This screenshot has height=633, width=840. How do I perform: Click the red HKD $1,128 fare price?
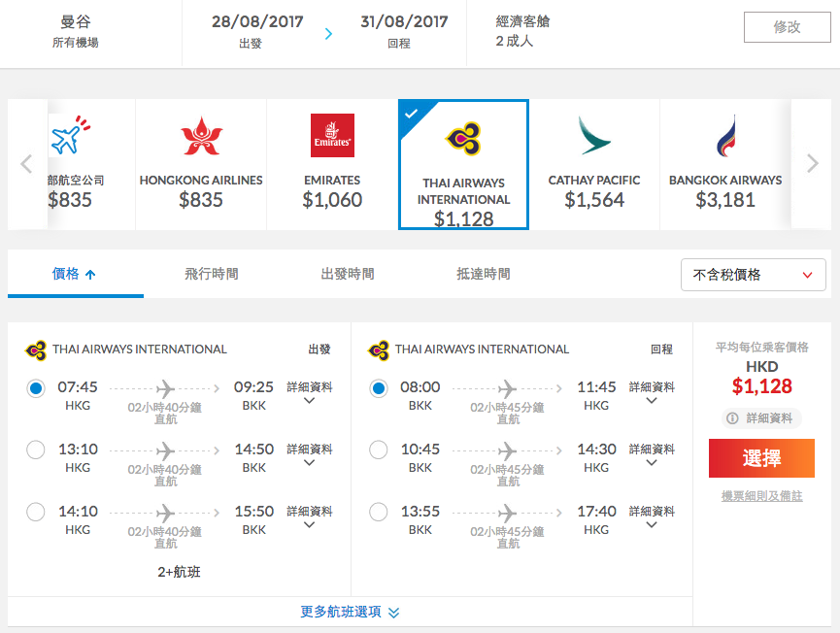(x=761, y=386)
